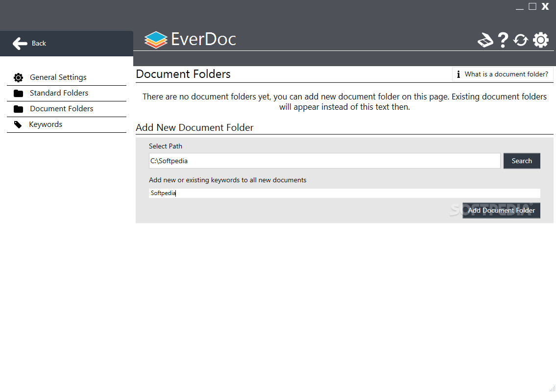This screenshot has width=556, height=392.
Task: Open 'What is a document folder?' help
Action: coord(503,74)
